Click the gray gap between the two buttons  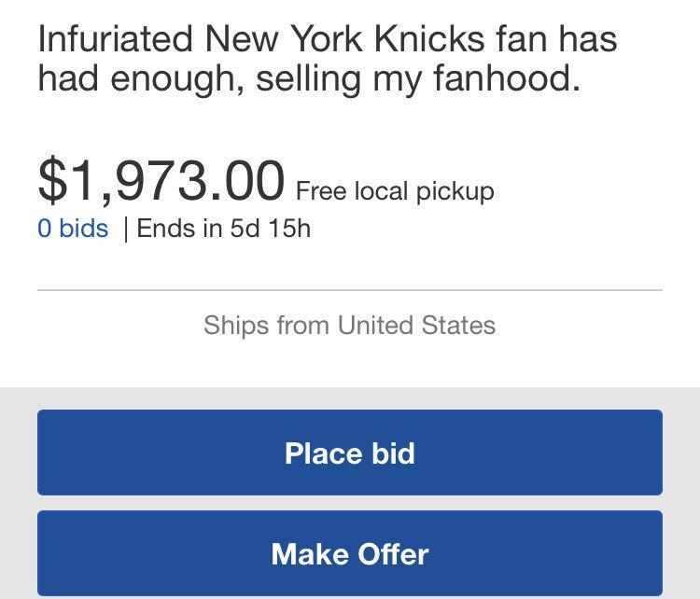(x=350, y=502)
